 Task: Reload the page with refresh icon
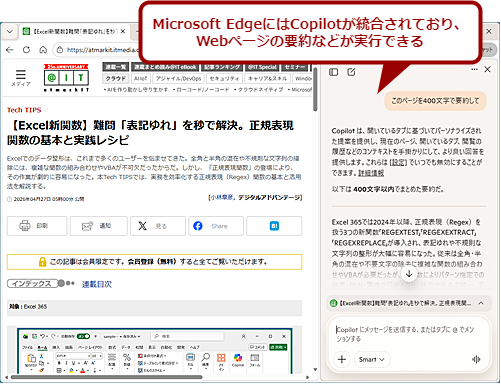(26, 50)
